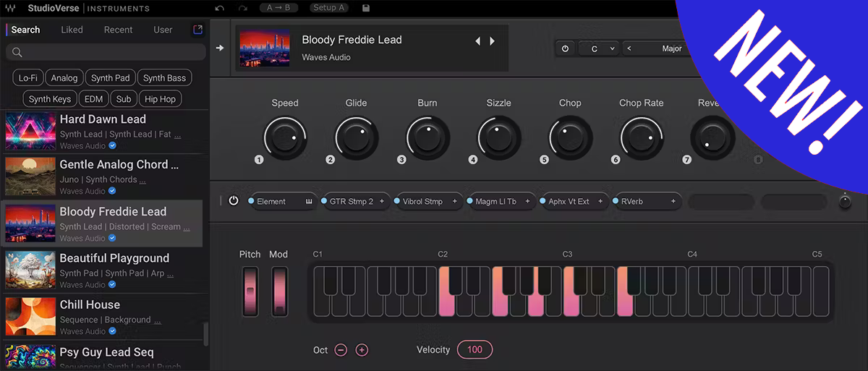Open the GTR Stmp 2 plugin slot
868x371 pixels.
pos(355,201)
